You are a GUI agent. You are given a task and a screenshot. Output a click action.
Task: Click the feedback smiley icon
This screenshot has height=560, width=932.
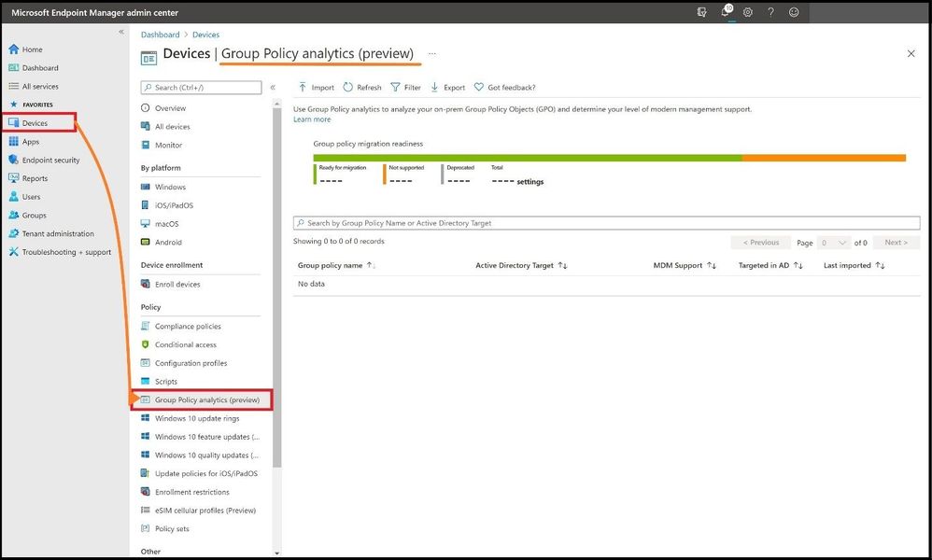(794, 12)
